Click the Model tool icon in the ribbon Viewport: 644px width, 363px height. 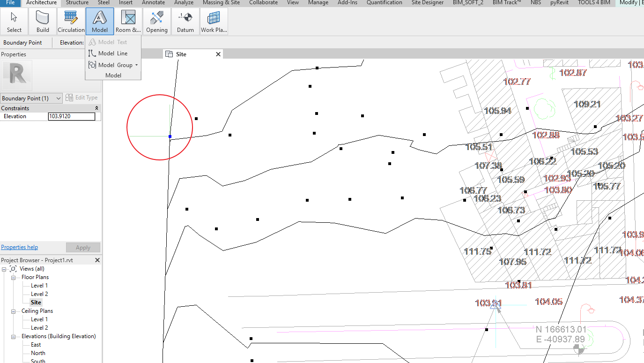pyautogui.click(x=99, y=21)
